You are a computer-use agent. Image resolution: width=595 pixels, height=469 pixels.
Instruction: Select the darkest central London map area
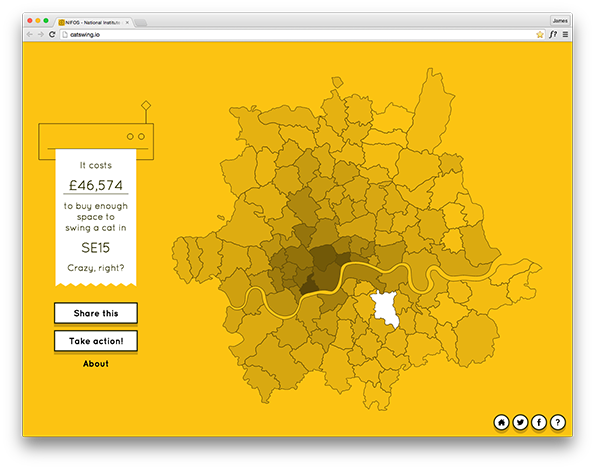pyautogui.click(x=310, y=286)
